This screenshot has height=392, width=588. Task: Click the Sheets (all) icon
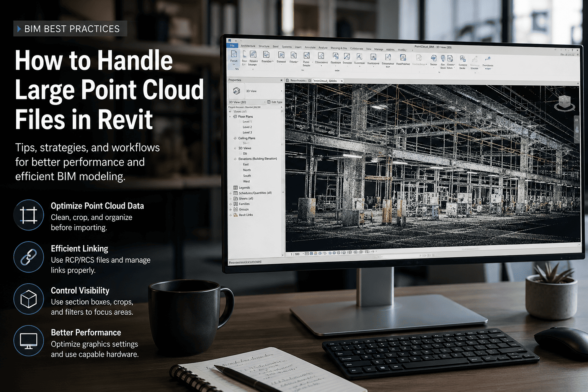pyautogui.click(x=235, y=198)
